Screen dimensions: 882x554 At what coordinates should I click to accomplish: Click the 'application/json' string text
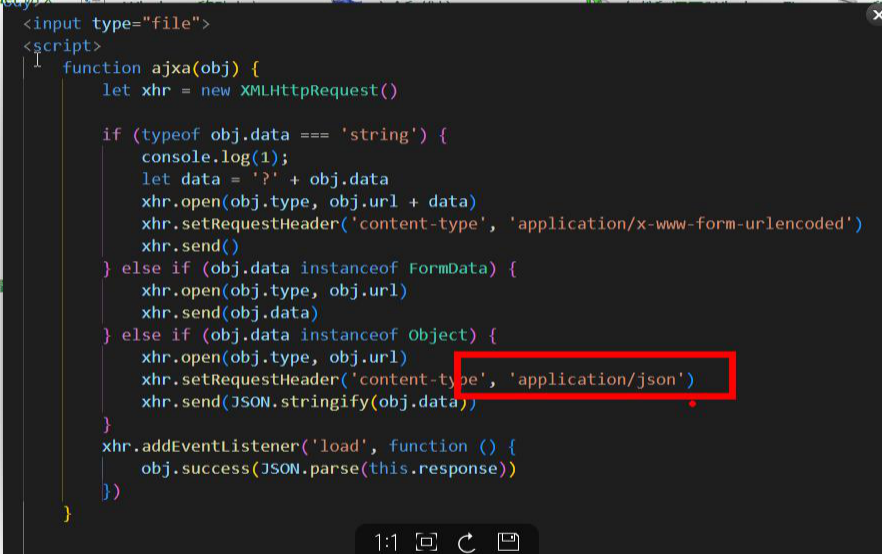point(597,380)
